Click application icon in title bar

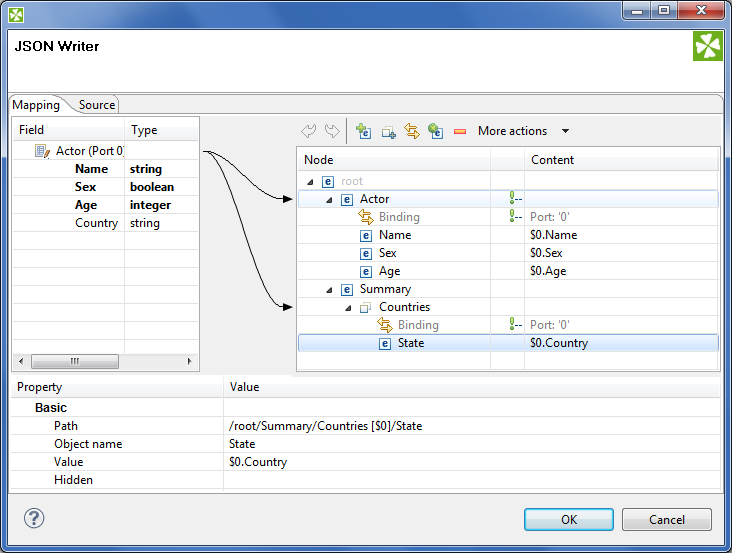pos(16,15)
